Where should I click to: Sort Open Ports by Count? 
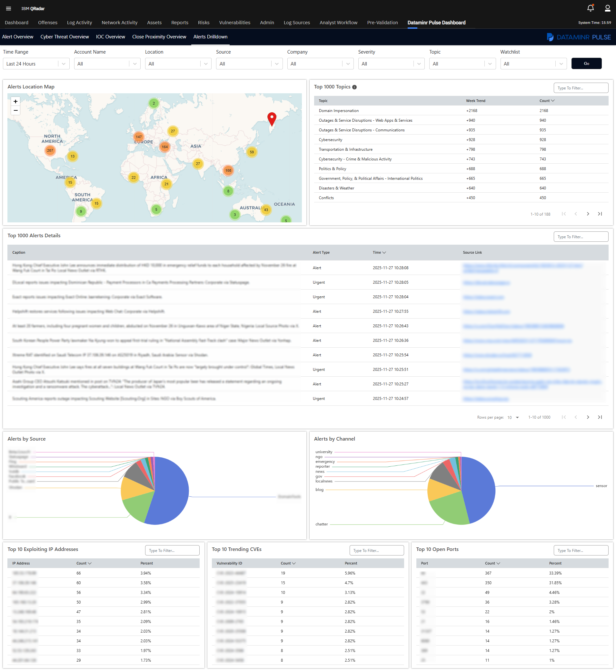pos(492,563)
